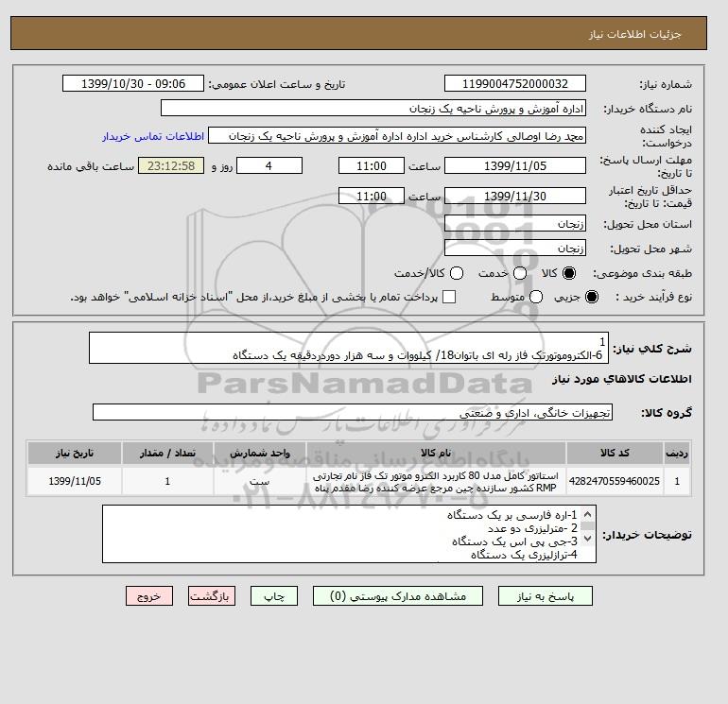728x704 pixels.
Task: Click the response deadline date 1399/11/05 field
Action: pos(515,165)
